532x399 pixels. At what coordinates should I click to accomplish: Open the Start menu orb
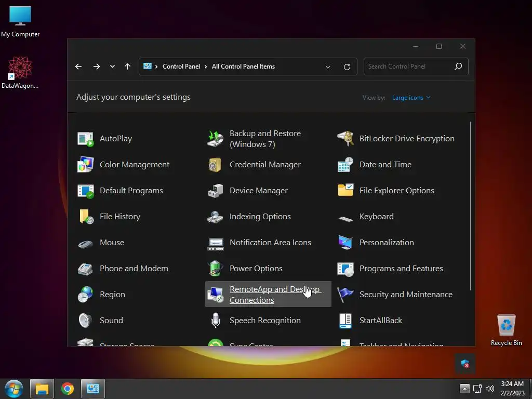coord(14,389)
